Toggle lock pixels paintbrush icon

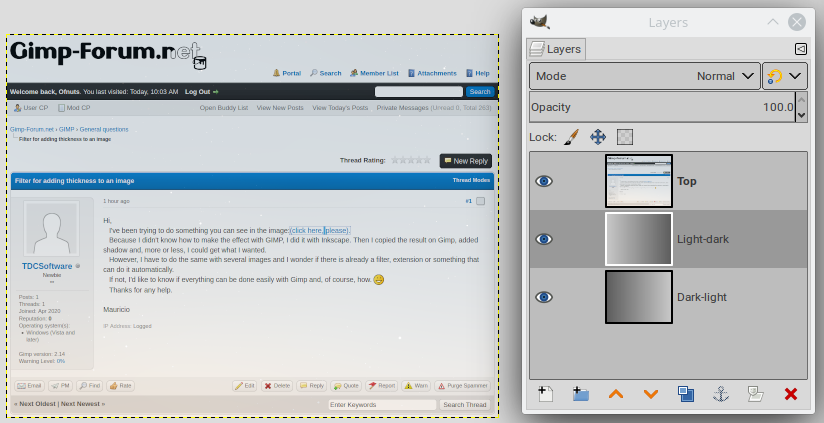coord(571,137)
